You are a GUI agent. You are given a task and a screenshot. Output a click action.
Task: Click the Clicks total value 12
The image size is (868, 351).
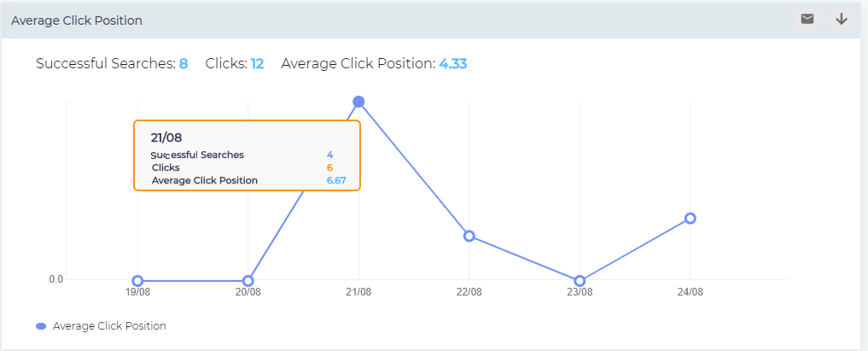point(257,64)
